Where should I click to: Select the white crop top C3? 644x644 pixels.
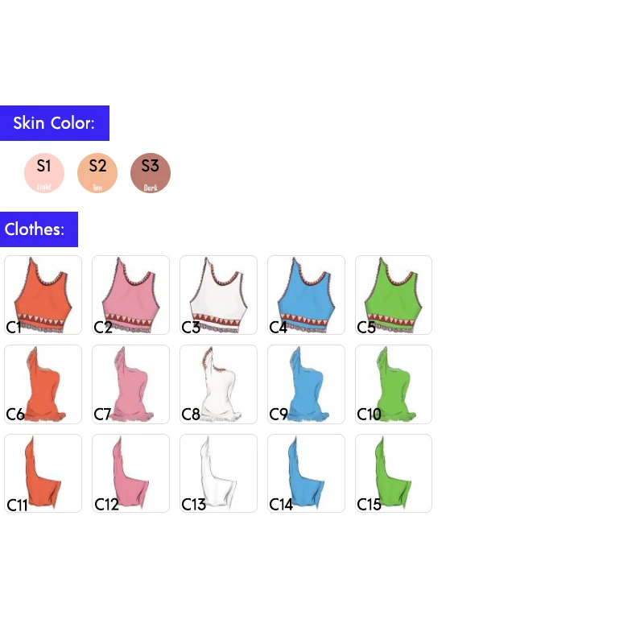point(218,295)
